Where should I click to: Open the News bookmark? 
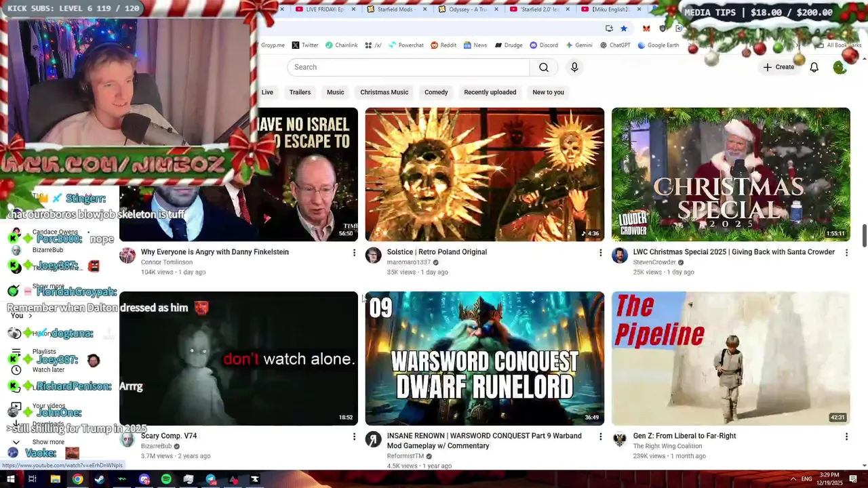[475, 45]
